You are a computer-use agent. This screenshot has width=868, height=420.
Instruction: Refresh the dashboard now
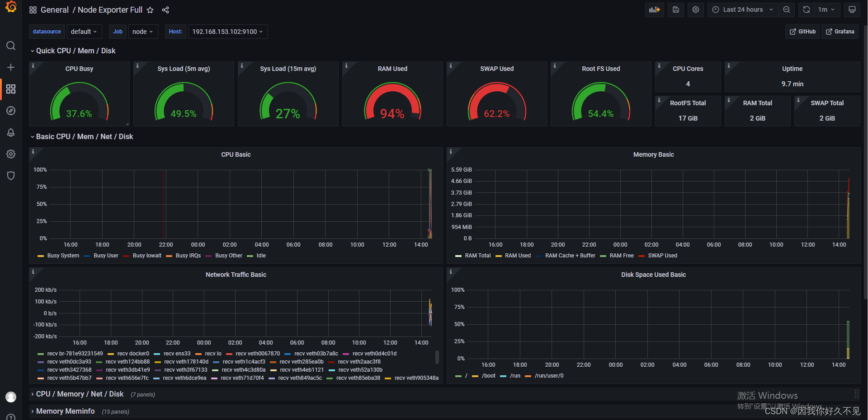pyautogui.click(x=807, y=9)
